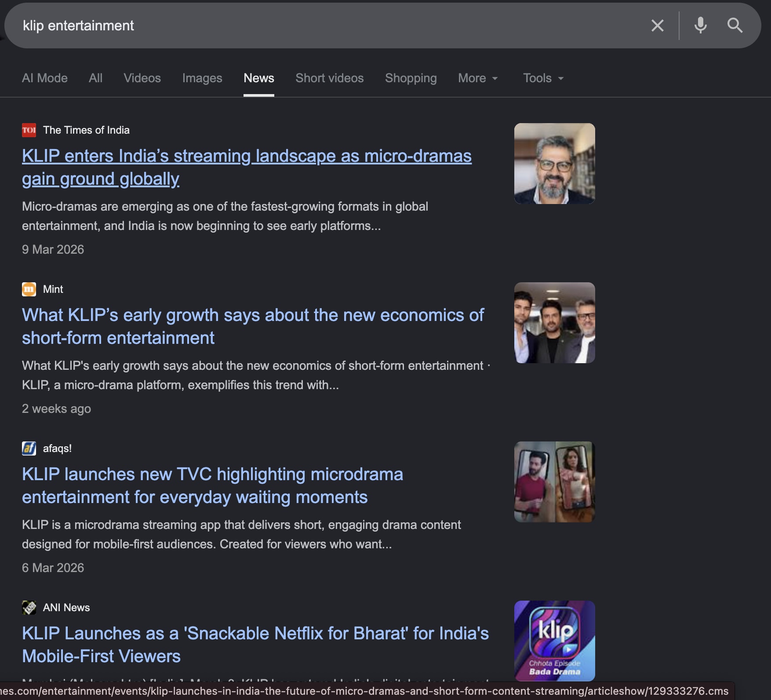The image size is (771, 700).
Task: Clear the search query with X icon
Action: click(657, 26)
